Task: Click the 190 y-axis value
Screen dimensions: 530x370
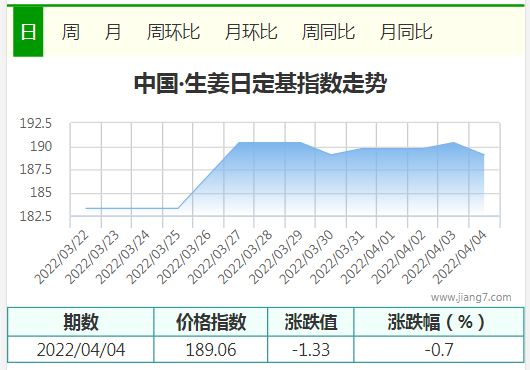Action: click(x=41, y=146)
